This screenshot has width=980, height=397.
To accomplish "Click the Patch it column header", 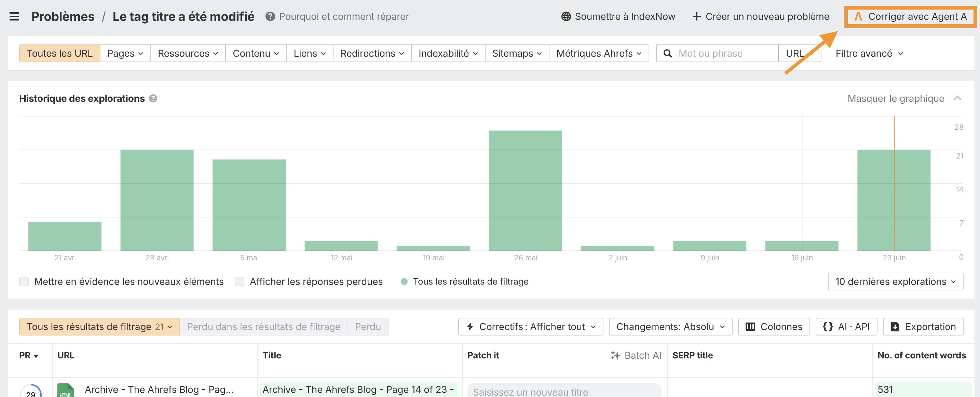I will 483,355.
